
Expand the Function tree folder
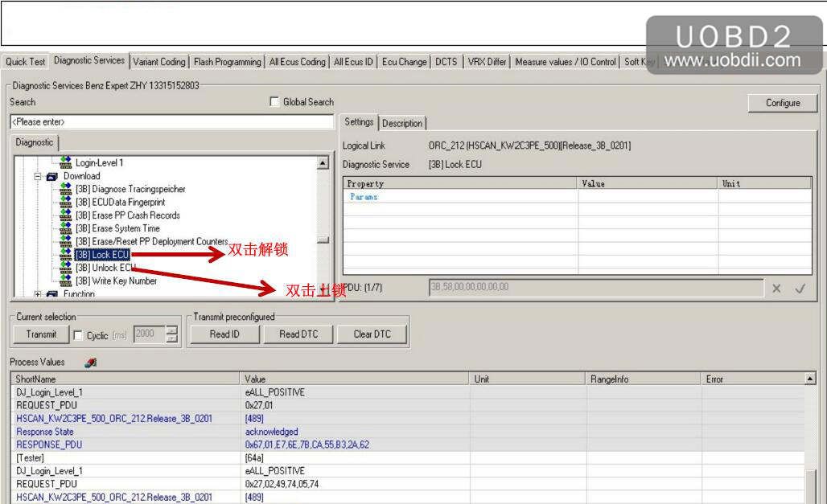[x=38, y=293]
